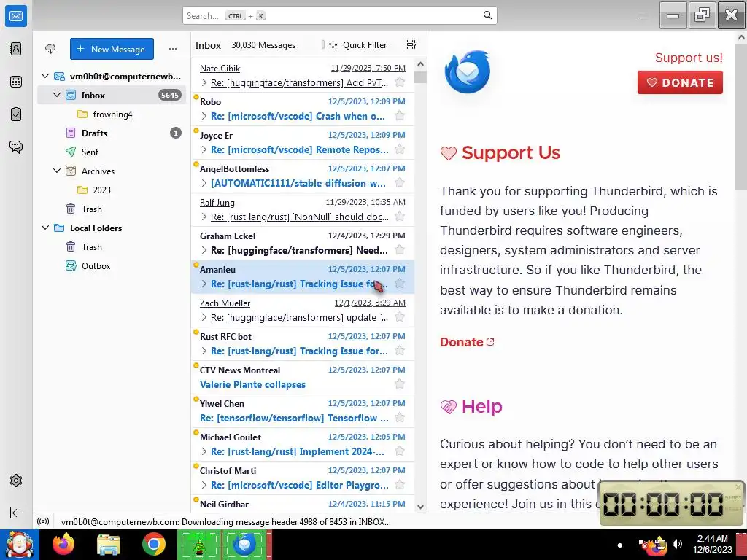The image size is (747, 560).
Task: Open the Address Book space
Action: point(16,49)
